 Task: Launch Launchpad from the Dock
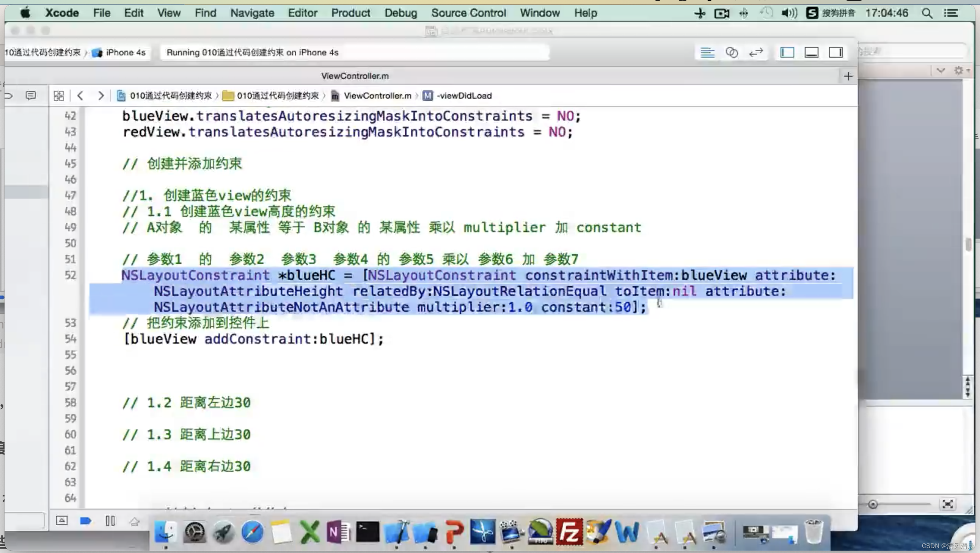click(223, 531)
